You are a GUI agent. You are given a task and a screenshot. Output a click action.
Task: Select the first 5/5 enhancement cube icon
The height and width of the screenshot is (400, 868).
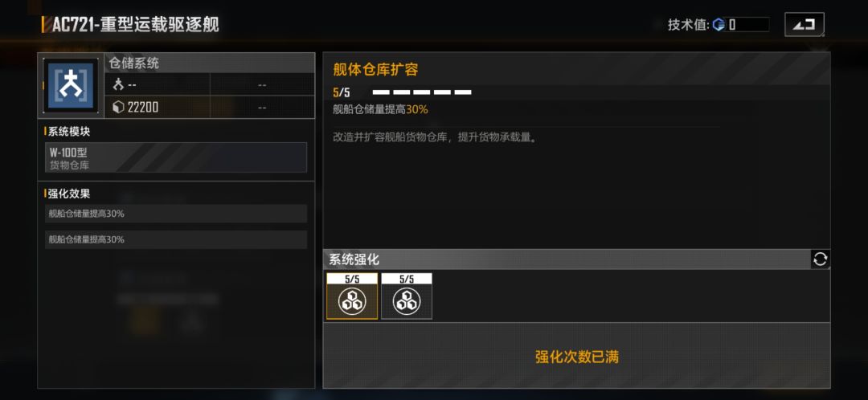coord(352,296)
